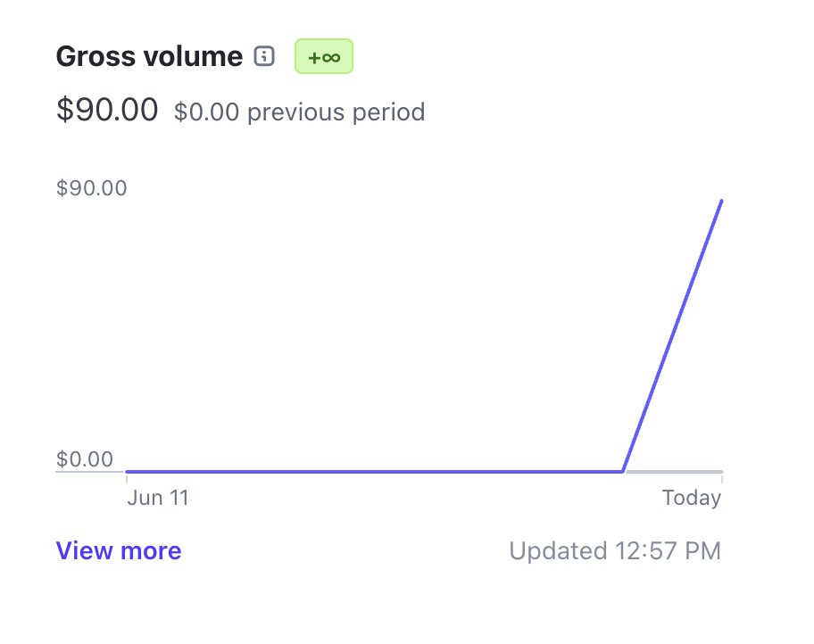Click the Today x-axis label

(x=691, y=498)
